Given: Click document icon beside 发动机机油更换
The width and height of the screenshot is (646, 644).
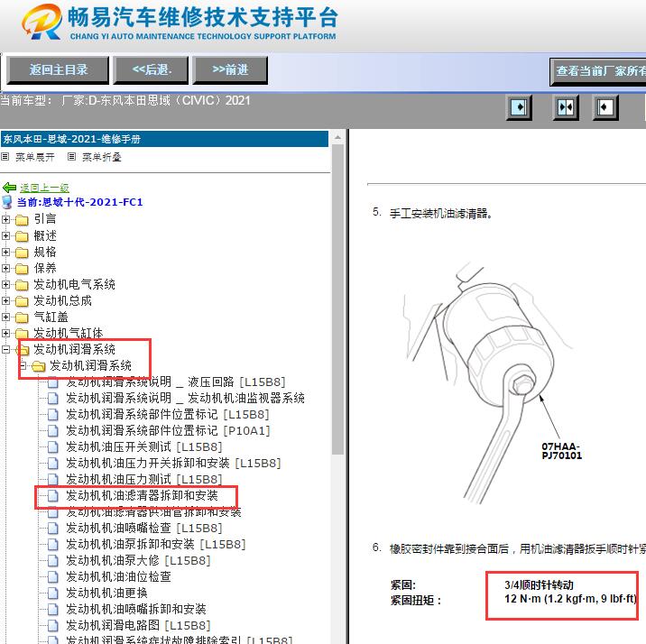Looking at the screenshot, I should pos(52,593).
